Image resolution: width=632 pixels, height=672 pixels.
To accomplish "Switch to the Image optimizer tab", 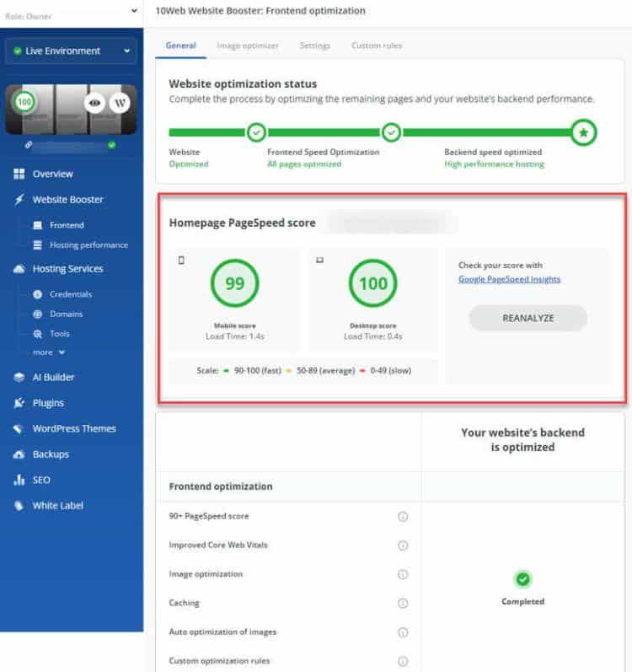I will pos(248,46).
